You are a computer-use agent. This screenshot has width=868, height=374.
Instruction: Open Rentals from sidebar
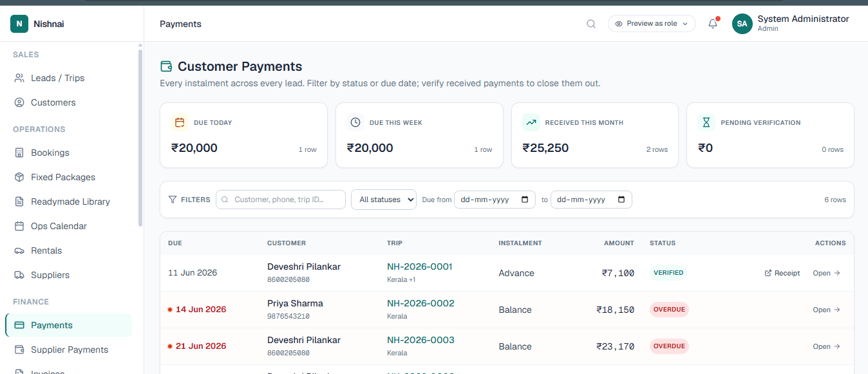point(68,250)
